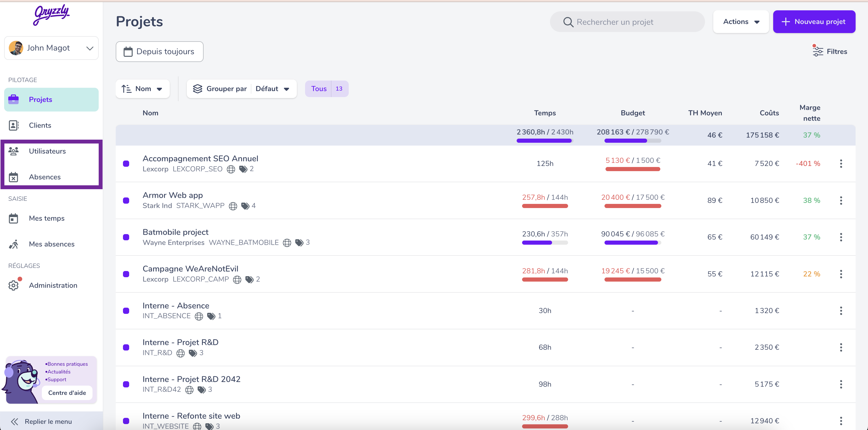Open three-dot menu for Interne - Projet R&D 2042
The height and width of the screenshot is (430, 868).
(841, 384)
